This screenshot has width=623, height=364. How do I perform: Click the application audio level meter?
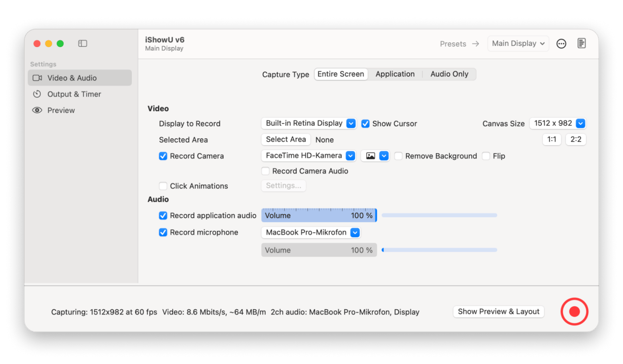pos(439,215)
